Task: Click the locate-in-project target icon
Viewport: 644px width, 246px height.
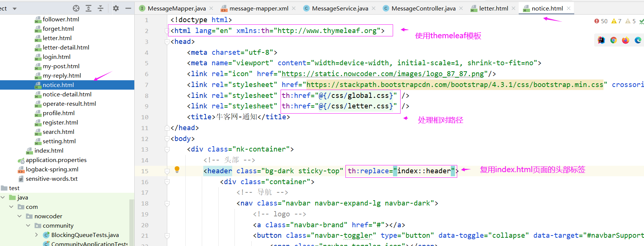Action: click(x=76, y=8)
